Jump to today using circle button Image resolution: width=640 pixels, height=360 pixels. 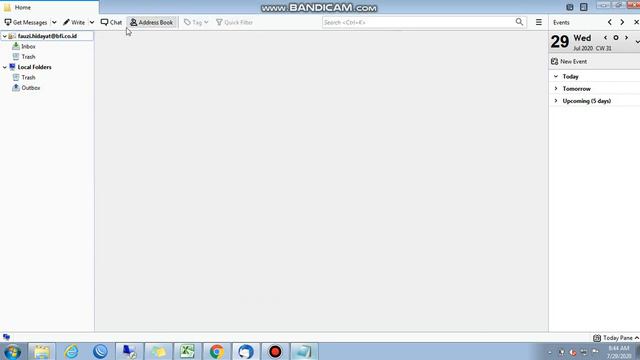click(x=616, y=38)
